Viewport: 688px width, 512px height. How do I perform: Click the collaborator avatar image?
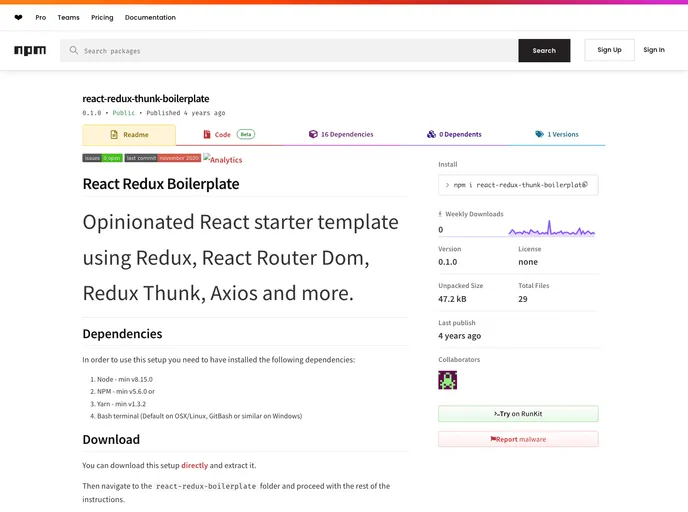point(448,380)
